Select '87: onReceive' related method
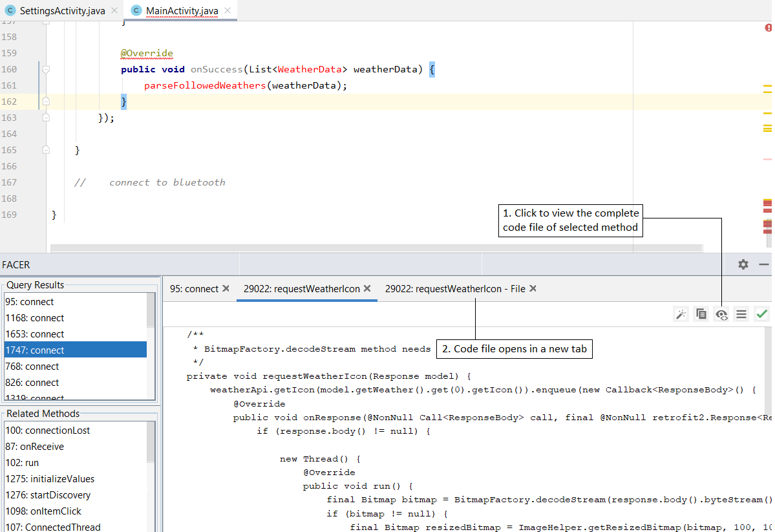The image size is (775, 532). [x=76, y=447]
